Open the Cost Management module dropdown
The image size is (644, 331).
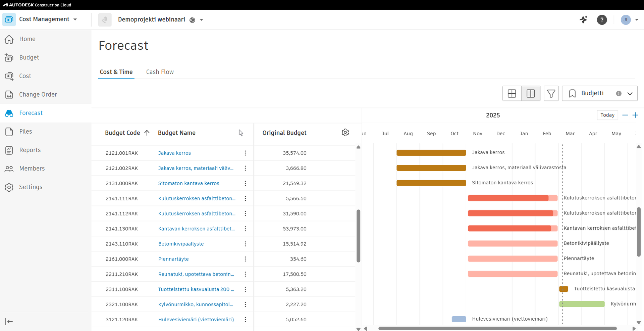pyautogui.click(x=75, y=19)
